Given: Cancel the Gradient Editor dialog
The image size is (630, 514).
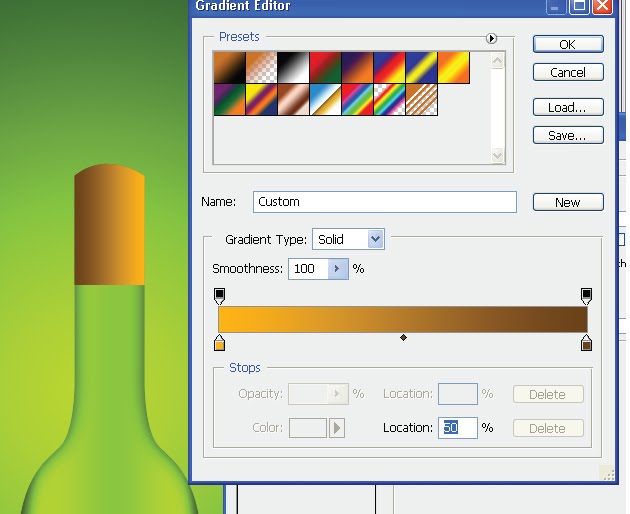Looking at the screenshot, I should (568, 72).
